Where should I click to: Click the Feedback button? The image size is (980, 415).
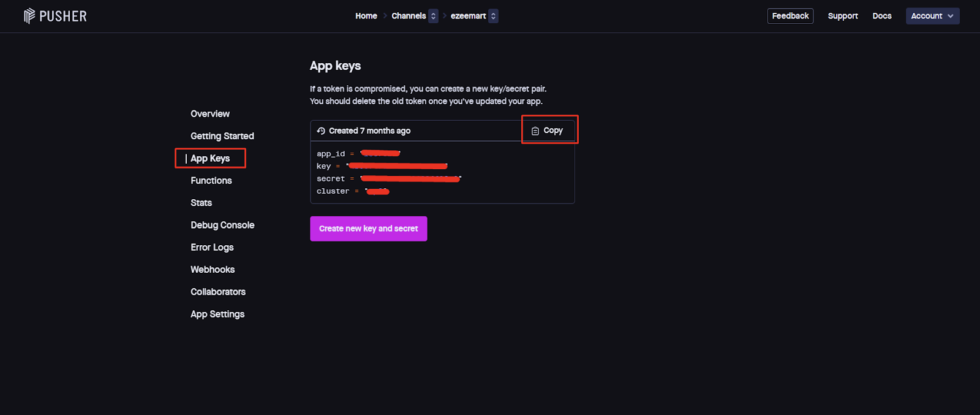click(790, 16)
